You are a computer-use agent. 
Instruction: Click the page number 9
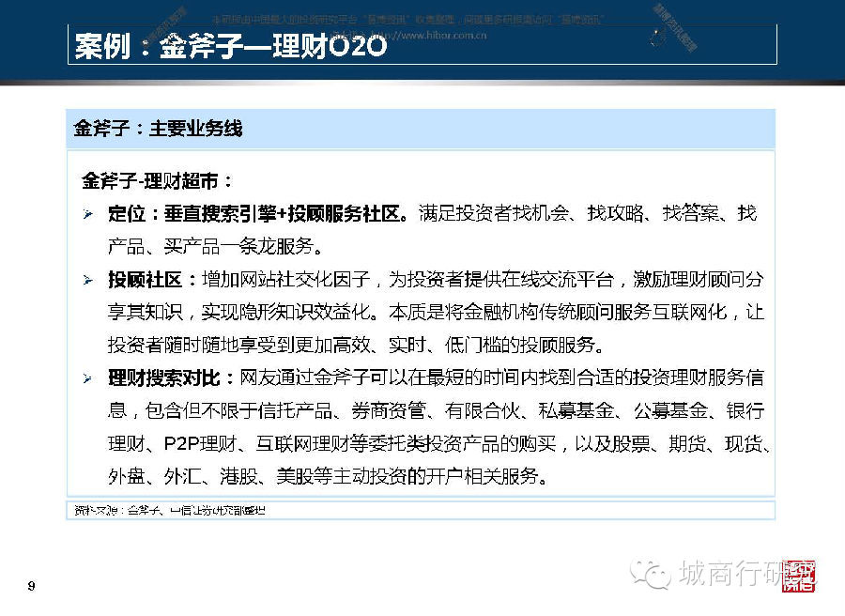click(31, 586)
